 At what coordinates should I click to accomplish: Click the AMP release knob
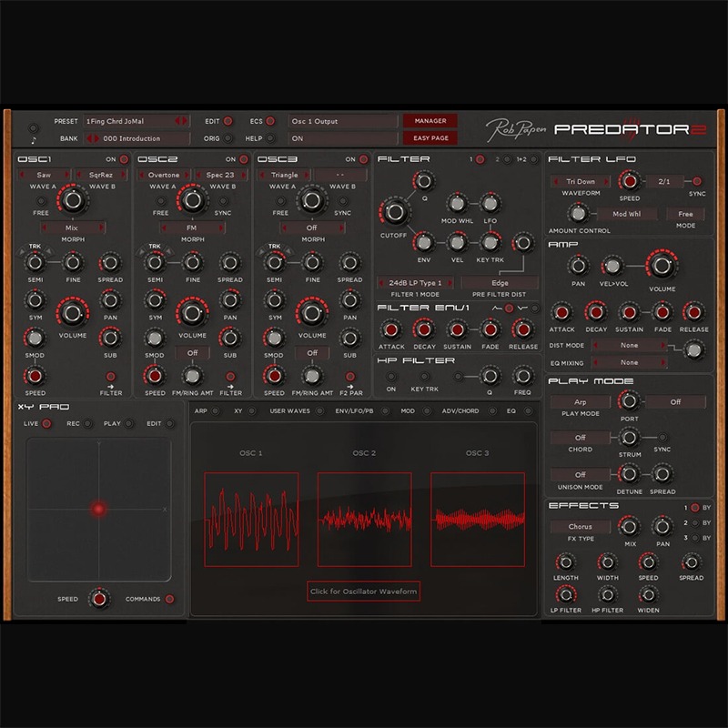pos(693,312)
